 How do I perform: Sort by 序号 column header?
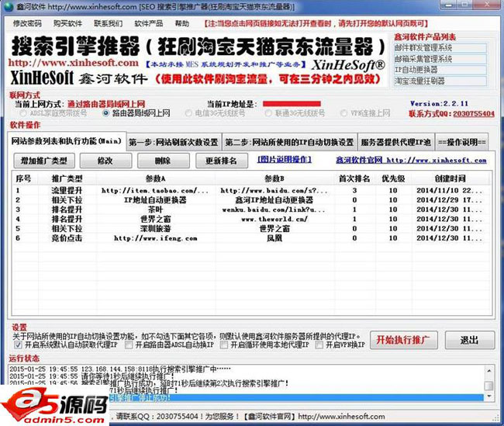pyautogui.click(x=25, y=178)
